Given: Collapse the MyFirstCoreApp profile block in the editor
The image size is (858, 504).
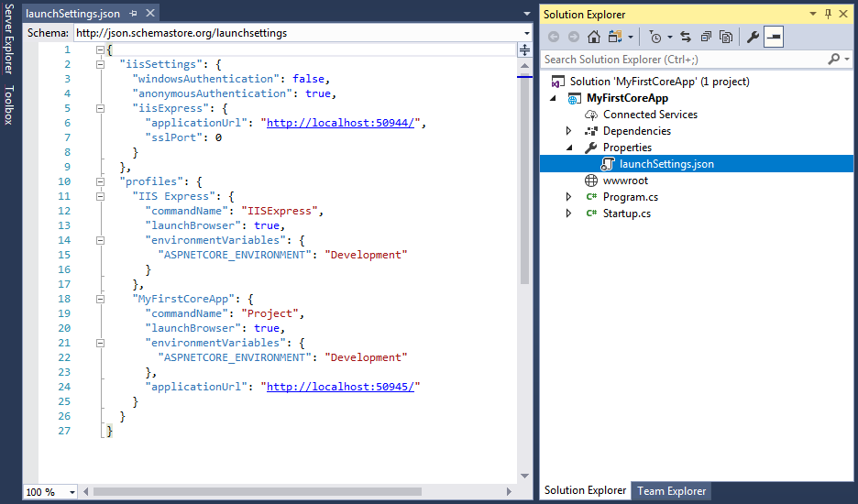Looking at the screenshot, I should pos(100,299).
